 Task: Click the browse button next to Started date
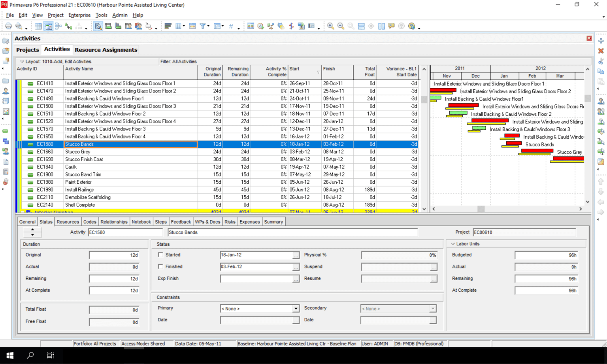[x=296, y=255]
